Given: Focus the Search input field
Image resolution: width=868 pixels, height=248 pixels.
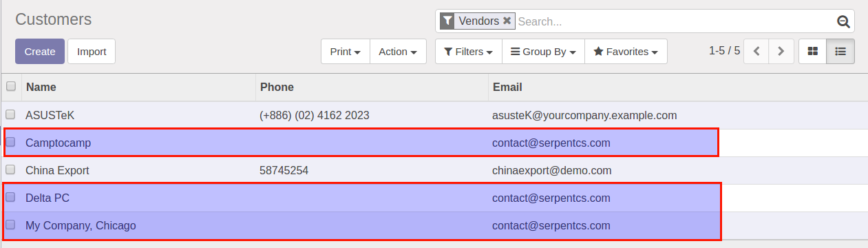Looking at the screenshot, I should [x=675, y=21].
